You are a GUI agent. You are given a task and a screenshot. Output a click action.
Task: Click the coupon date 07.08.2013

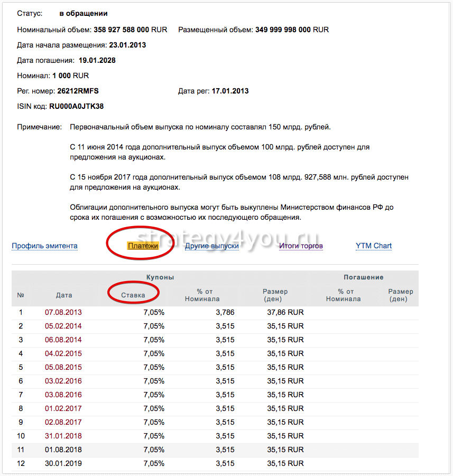63,312
